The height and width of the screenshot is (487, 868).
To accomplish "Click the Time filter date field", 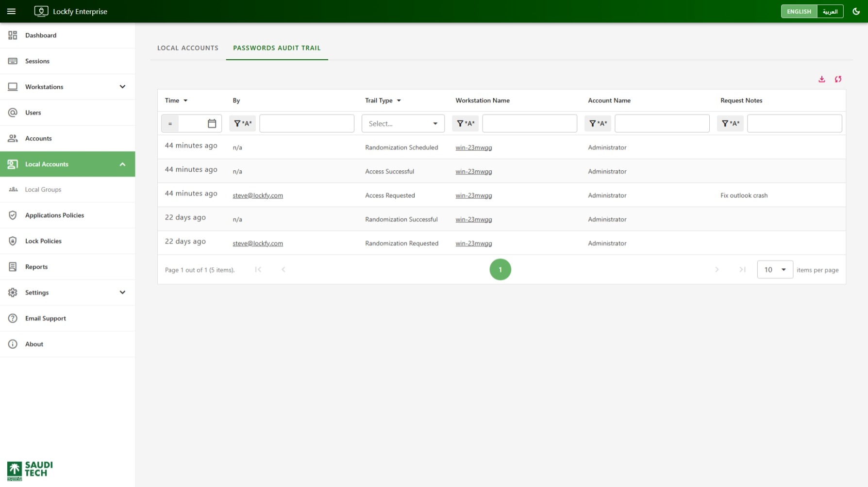I will [192, 124].
